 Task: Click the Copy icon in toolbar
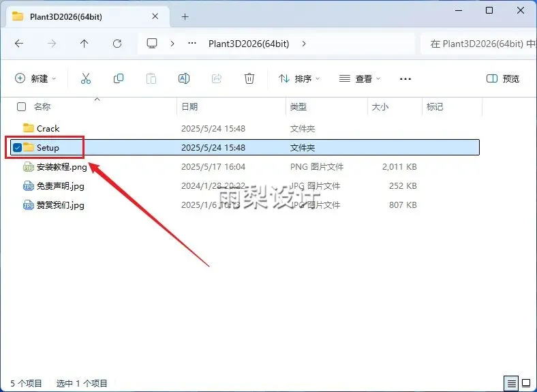point(119,78)
